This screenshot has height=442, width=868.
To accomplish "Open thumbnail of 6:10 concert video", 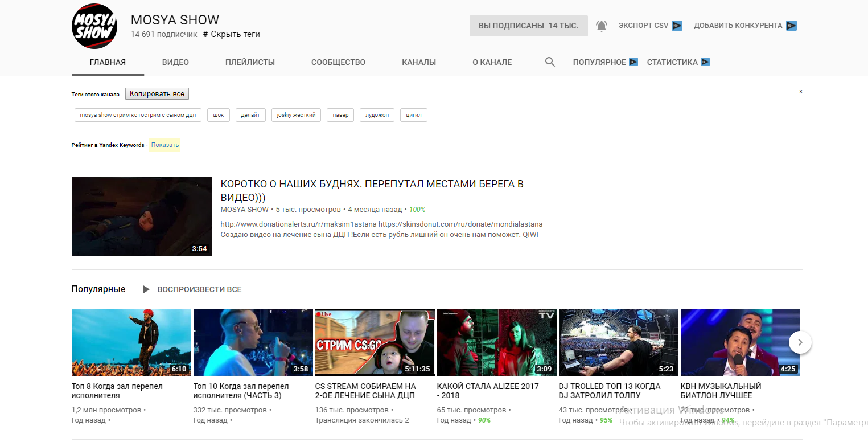I will [131, 342].
